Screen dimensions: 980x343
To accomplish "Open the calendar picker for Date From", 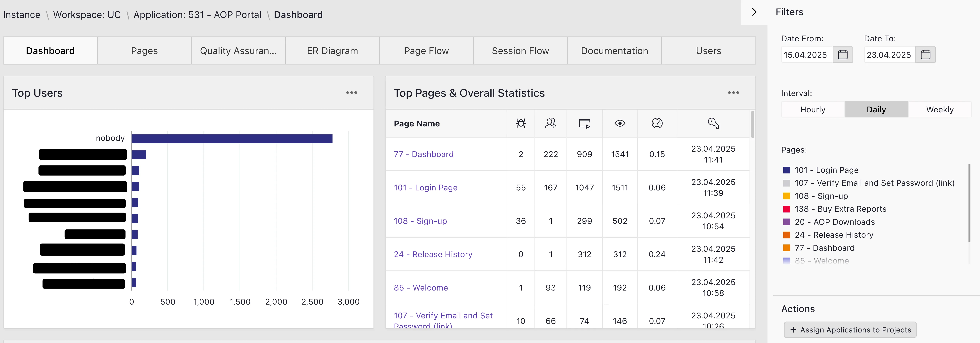I will pos(843,54).
